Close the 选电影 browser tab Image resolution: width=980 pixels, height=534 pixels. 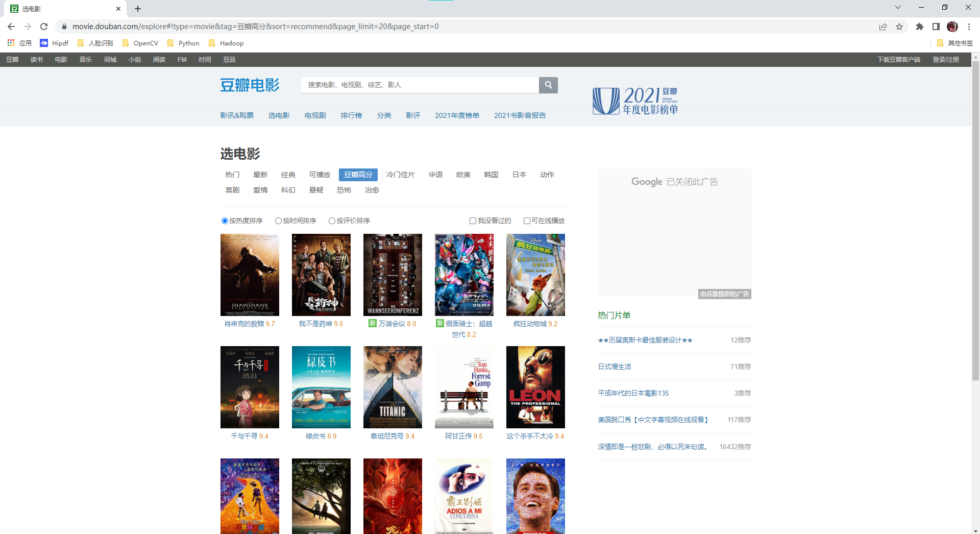click(x=118, y=9)
